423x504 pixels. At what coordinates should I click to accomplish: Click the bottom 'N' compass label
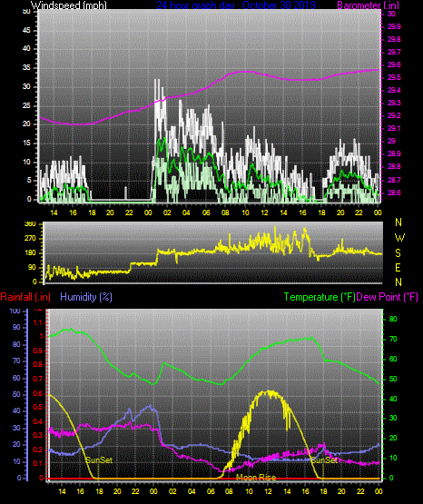tap(398, 282)
